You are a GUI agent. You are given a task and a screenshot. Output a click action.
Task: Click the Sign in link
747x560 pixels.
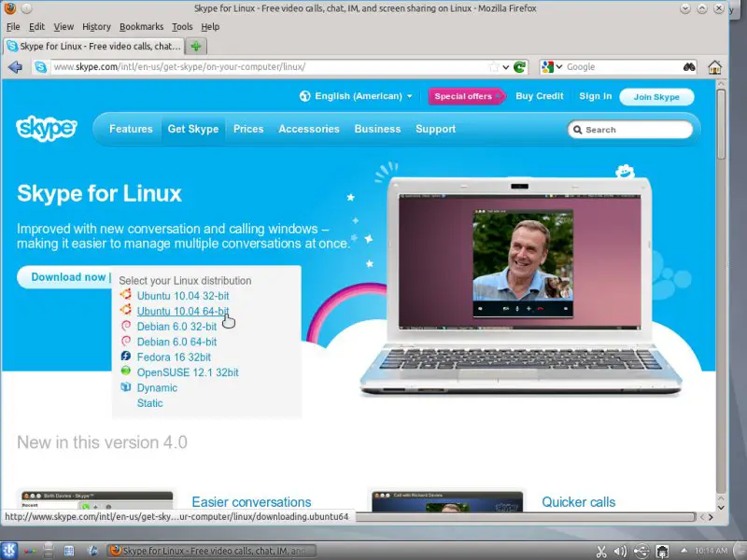(x=595, y=96)
